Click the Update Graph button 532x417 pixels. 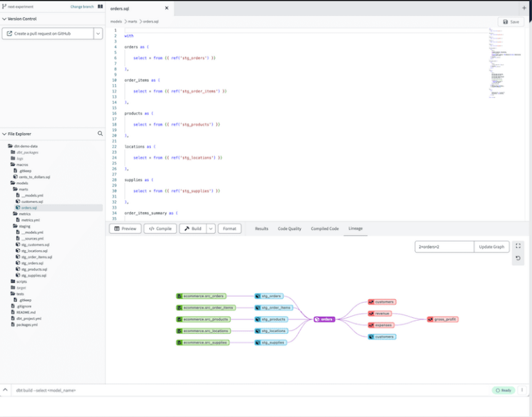pos(491,247)
